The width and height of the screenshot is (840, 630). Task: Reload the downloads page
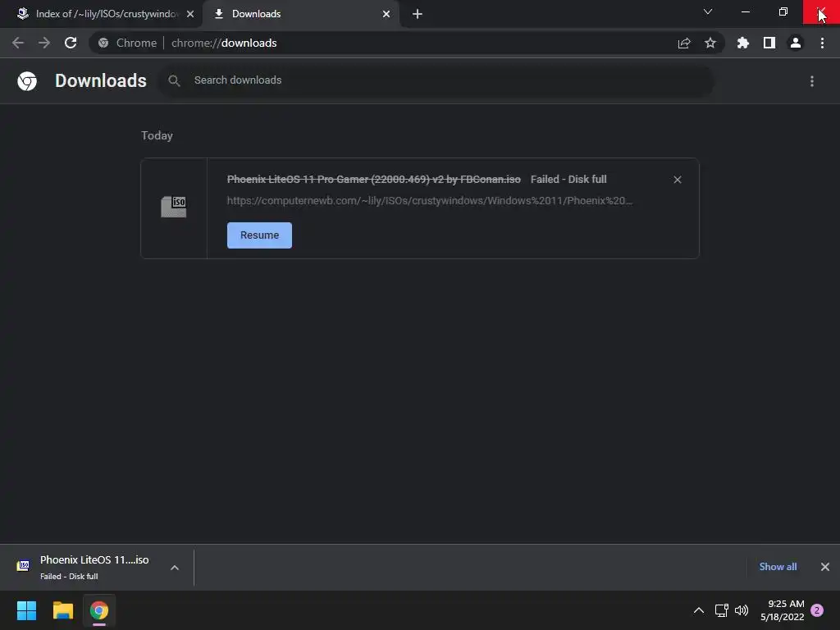point(71,43)
